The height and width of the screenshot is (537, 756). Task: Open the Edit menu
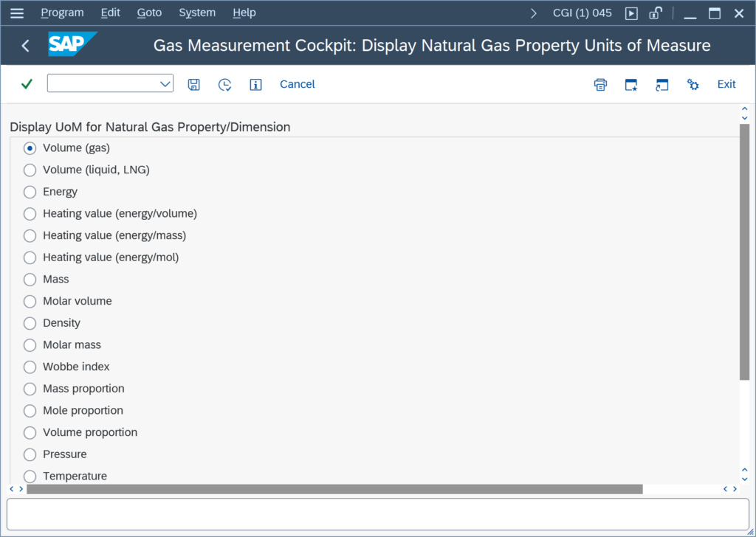click(x=111, y=13)
